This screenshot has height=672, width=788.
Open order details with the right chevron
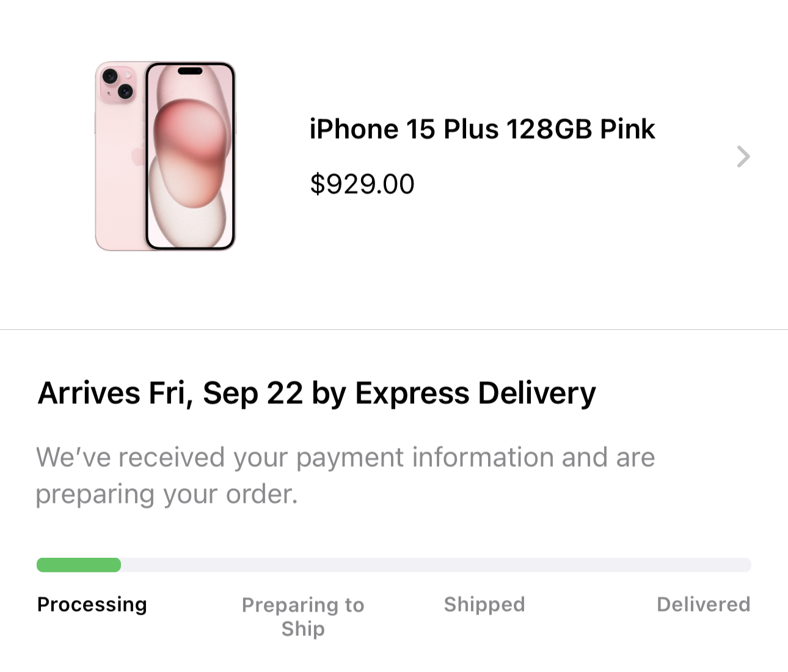743,156
